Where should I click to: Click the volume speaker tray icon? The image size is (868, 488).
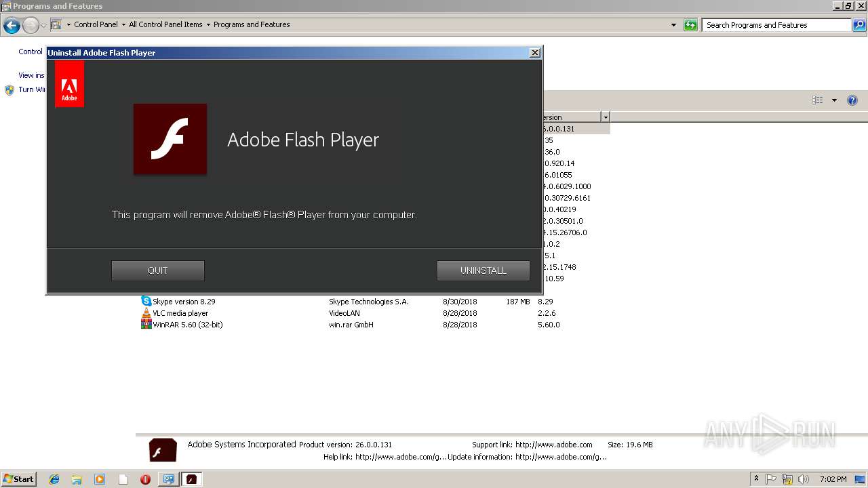(804, 479)
